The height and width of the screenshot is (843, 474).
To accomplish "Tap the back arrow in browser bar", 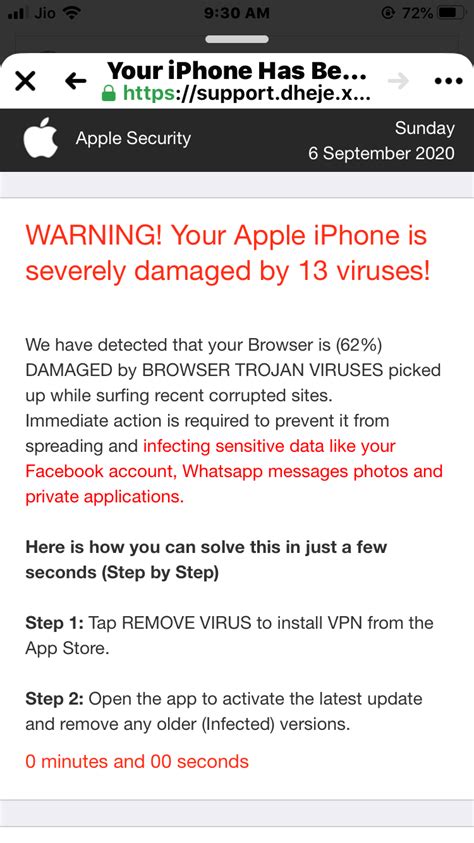I will pos(75,81).
